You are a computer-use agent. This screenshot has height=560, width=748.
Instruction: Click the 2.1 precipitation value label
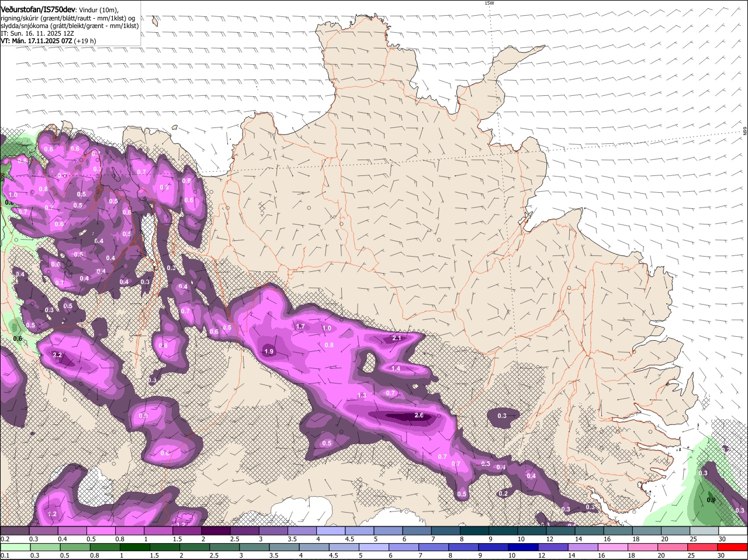point(397,338)
